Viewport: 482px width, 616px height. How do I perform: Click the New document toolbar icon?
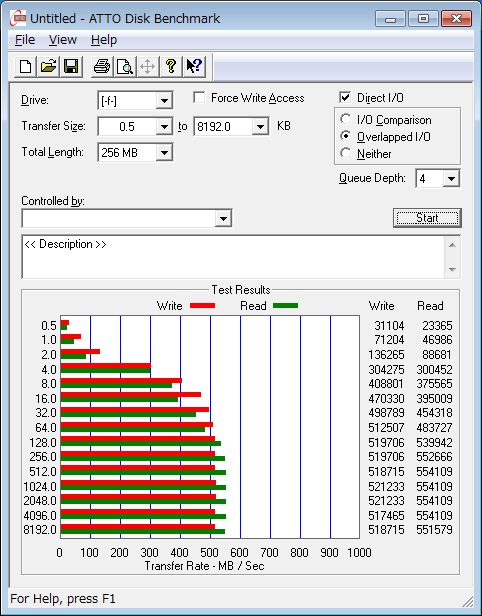(x=26, y=66)
